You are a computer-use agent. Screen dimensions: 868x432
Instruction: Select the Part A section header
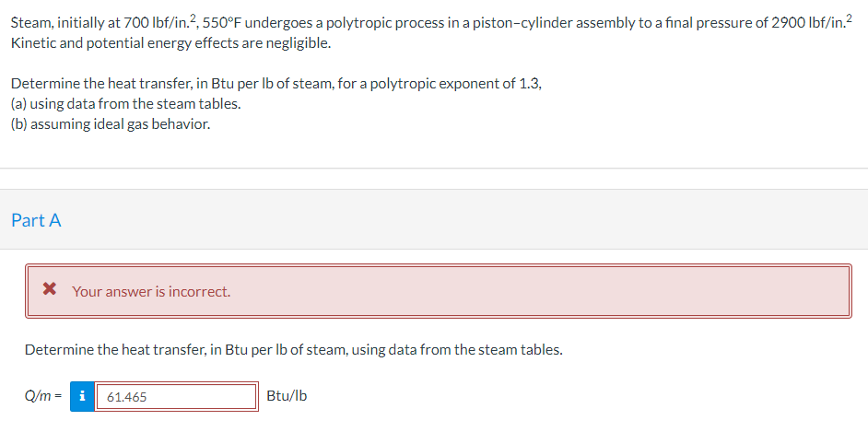point(36,221)
